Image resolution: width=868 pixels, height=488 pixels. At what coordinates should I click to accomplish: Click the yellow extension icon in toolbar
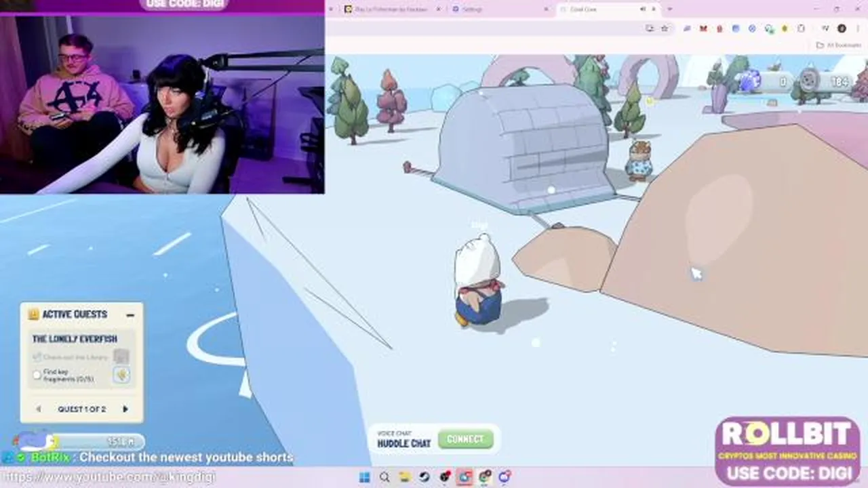pos(785,28)
